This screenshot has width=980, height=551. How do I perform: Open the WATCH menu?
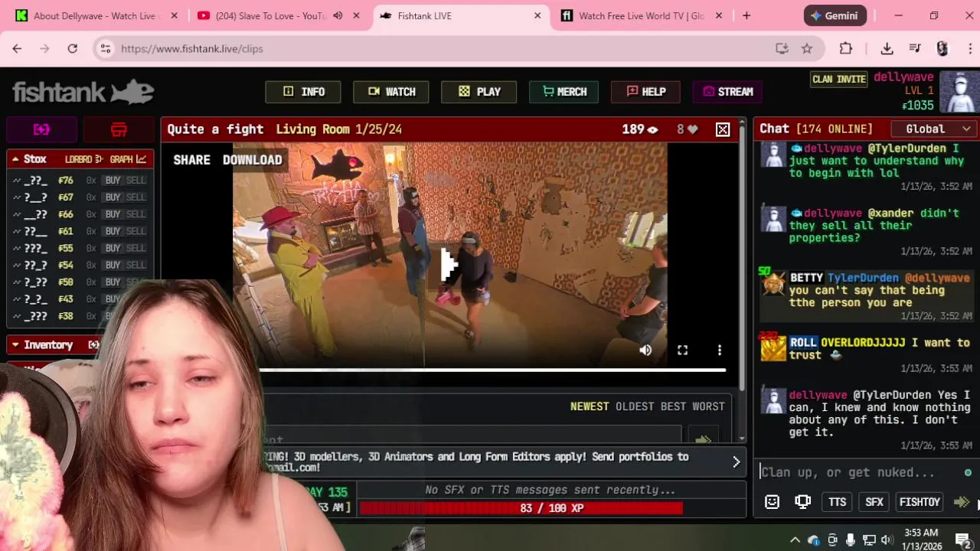pyautogui.click(x=391, y=92)
